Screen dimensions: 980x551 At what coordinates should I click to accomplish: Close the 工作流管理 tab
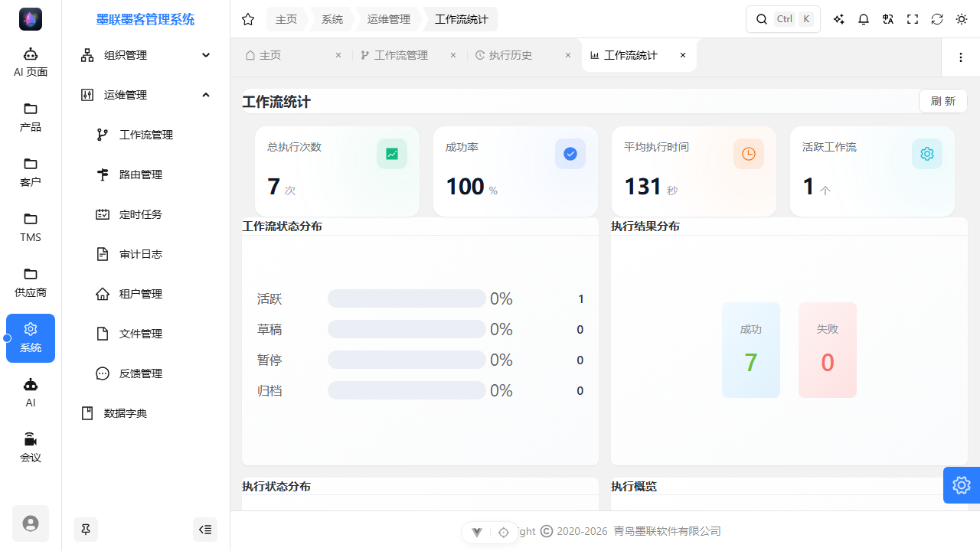(453, 55)
